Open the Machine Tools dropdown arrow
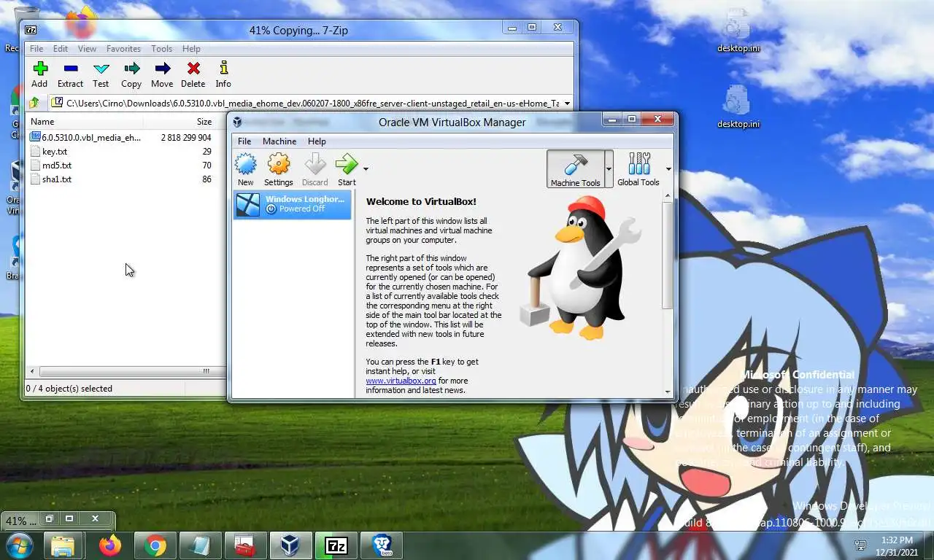Image resolution: width=934 pixels, height=560 pixels. (x=609, y=169)
